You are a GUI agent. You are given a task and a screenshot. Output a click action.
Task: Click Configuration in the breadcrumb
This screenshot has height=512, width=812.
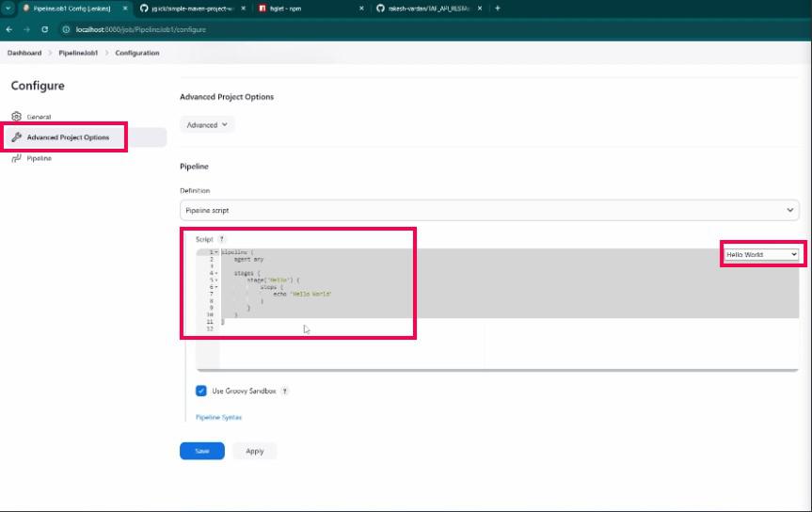pos(137,53)
